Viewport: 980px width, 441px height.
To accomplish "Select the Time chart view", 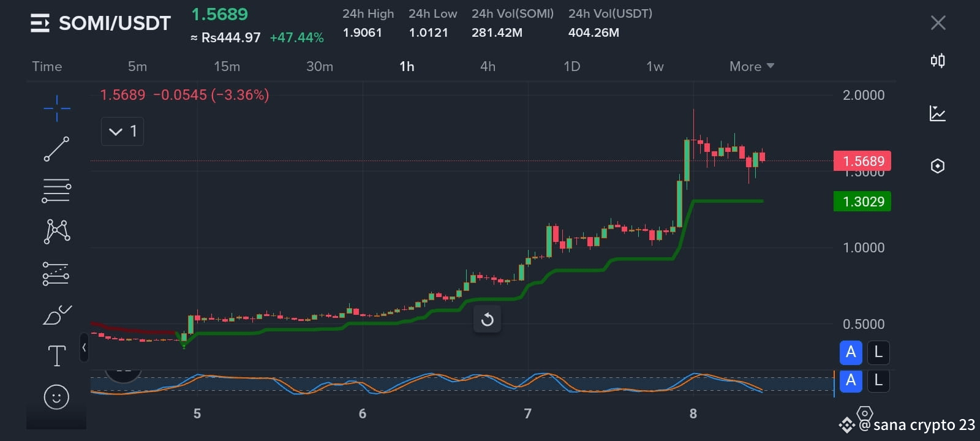I will coord(47,66).
